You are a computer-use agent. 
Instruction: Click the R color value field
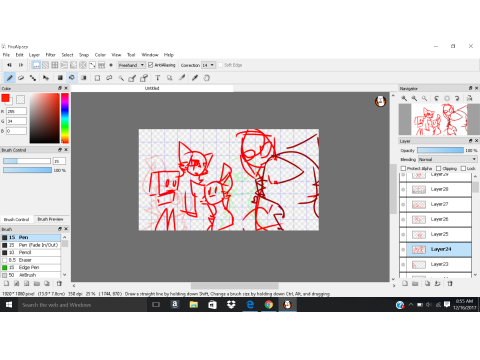pyautogui.click(x=16, y=111)
